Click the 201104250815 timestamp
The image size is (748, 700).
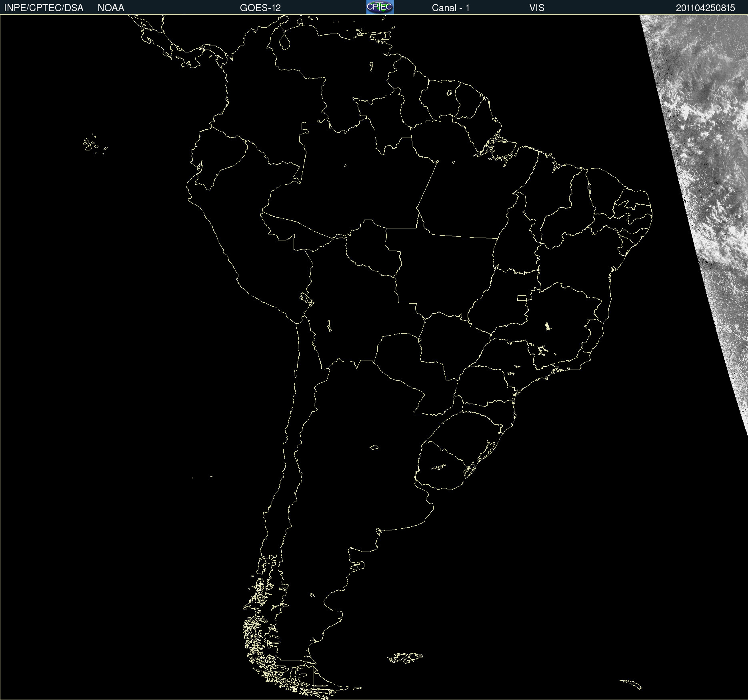(706, 8)
